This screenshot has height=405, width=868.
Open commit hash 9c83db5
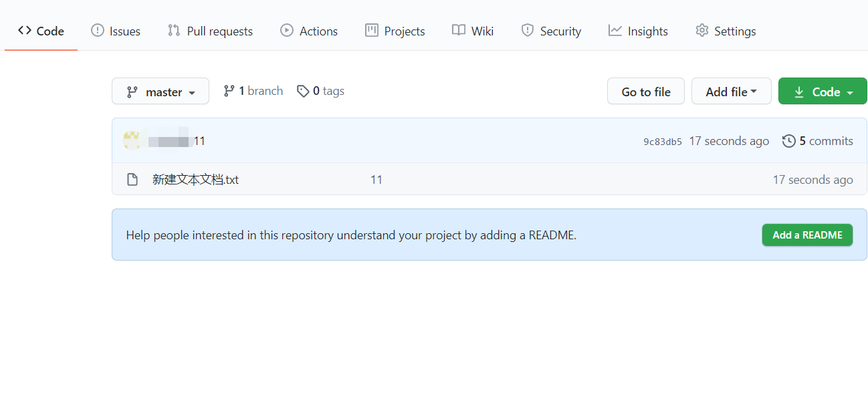point(663,142)
